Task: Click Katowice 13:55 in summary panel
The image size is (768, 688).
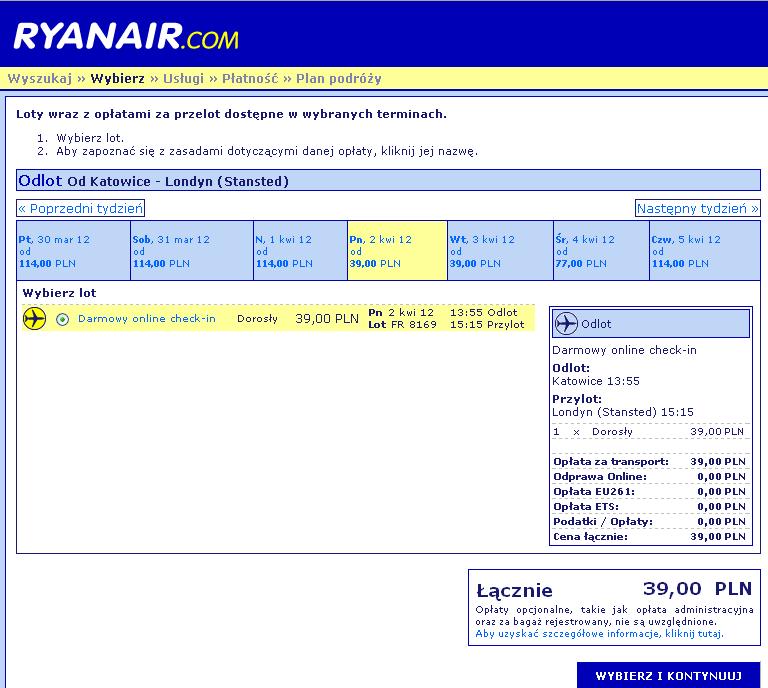Action: (596, 381)
